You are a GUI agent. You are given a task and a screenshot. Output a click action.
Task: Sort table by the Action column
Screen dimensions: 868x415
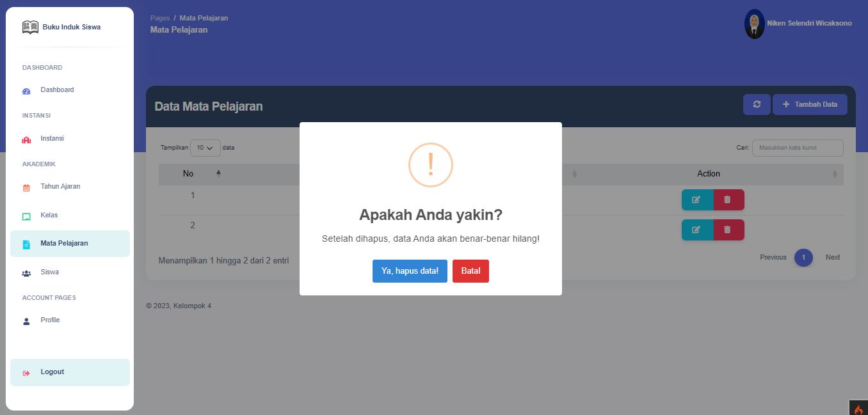pyautogui.click(x=708, y=174)
